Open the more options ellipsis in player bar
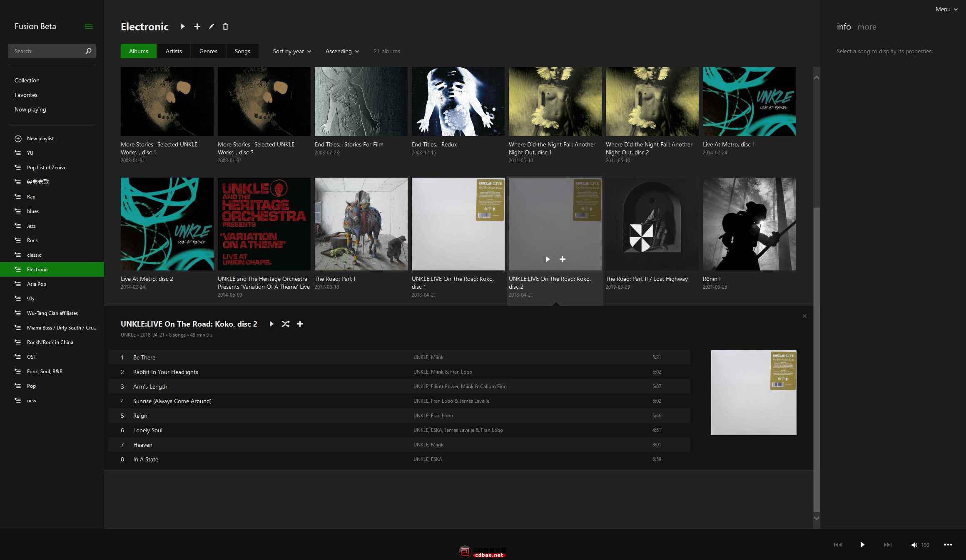This screenshot has height=560, width=966. pyautogui.click(x=948, y=545)
